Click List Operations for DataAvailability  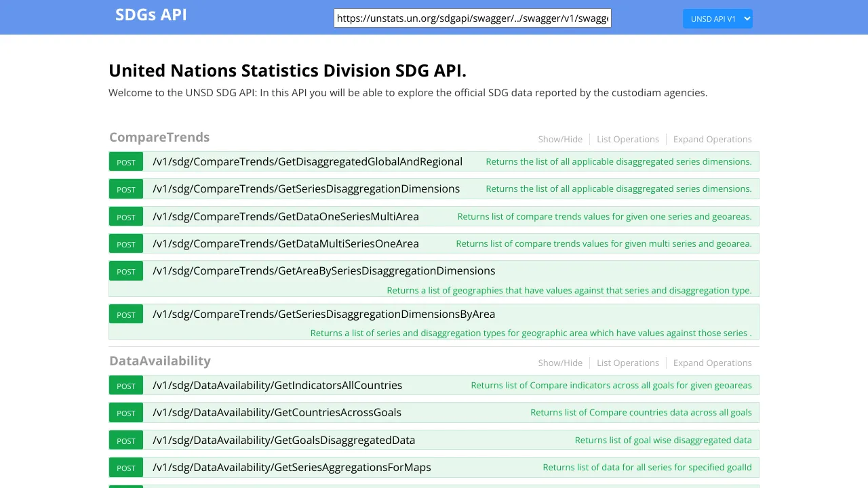point(628,363)
